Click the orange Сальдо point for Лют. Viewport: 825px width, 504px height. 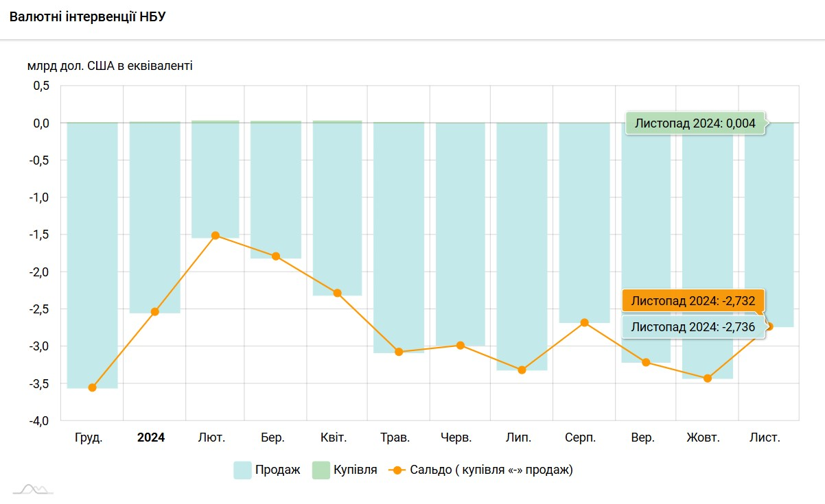point(216,235)
